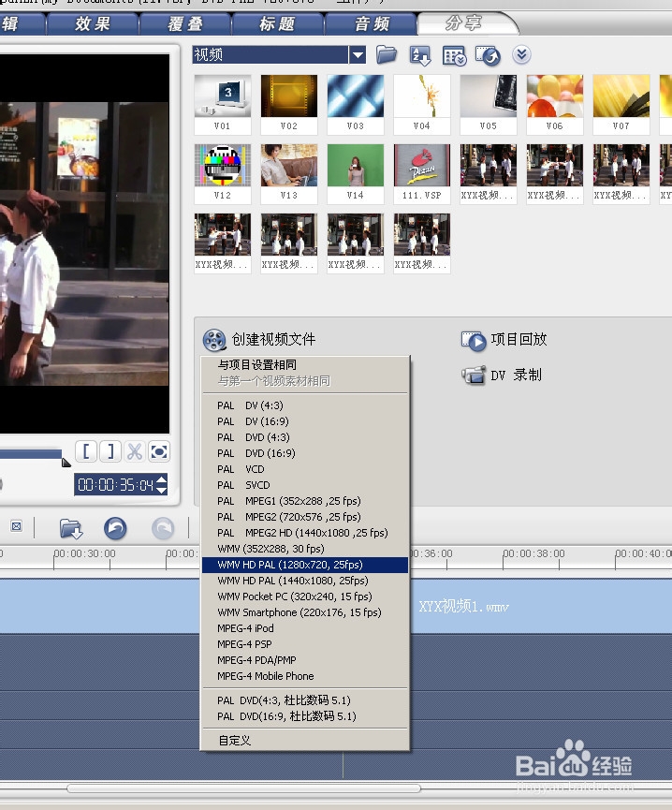Open the 视频 library dropdown arrow
Viewport: 672px width, 810px height.
point(358,54)
